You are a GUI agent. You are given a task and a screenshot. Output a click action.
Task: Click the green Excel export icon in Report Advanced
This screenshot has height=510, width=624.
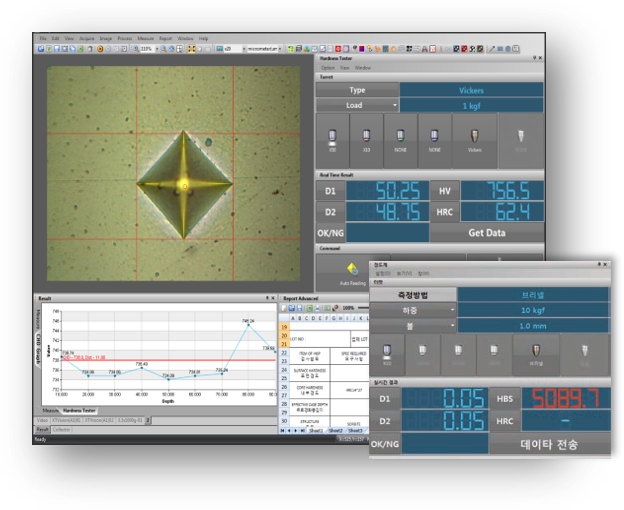pyautogui.click(x=310, y=308)
